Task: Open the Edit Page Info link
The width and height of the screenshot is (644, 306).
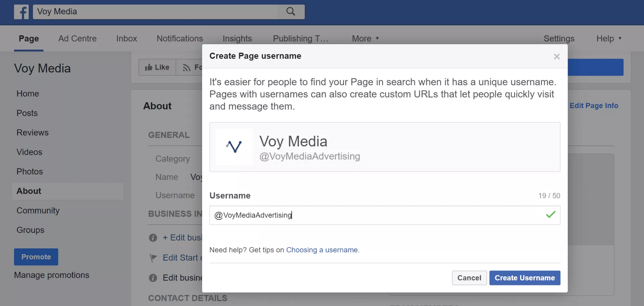Action: pos(594,106)
